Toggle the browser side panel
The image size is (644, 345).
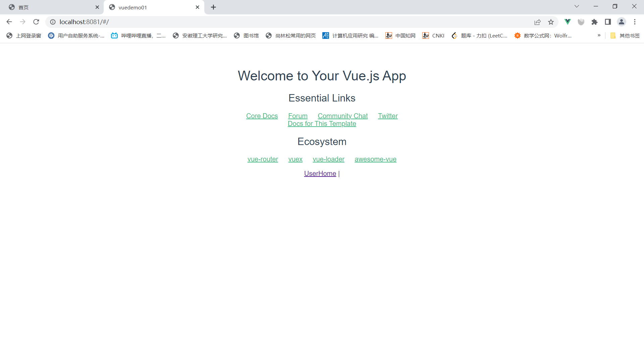point(608,22)
